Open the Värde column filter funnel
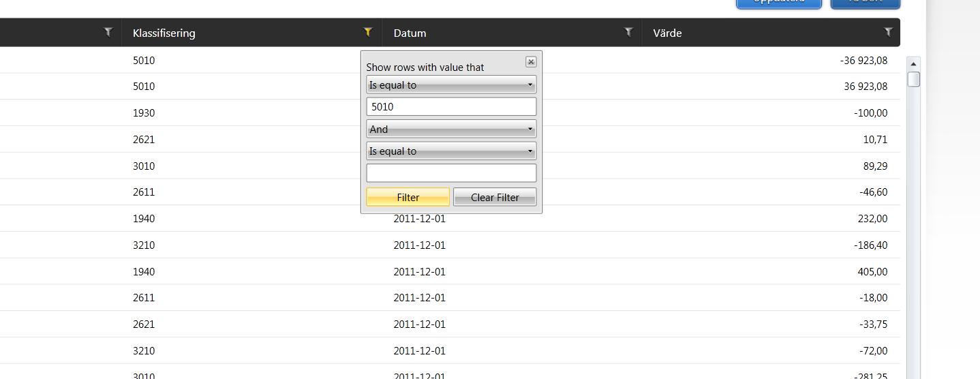This screenshot has width=980, height=379. [888, 32]
